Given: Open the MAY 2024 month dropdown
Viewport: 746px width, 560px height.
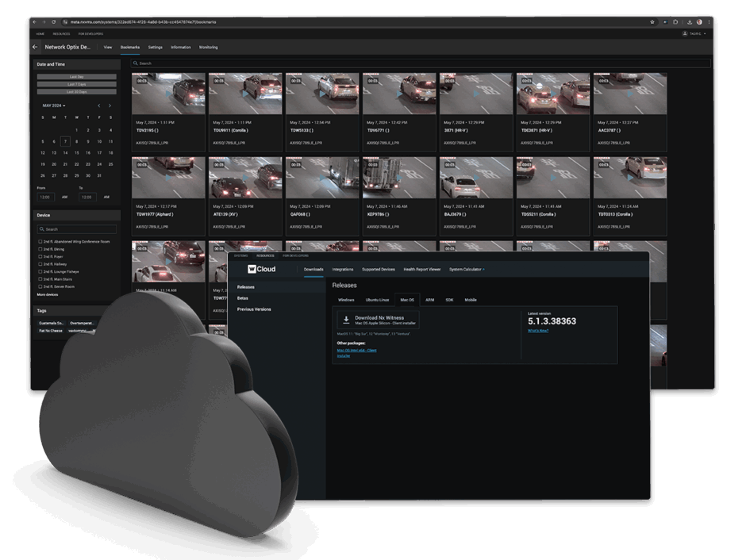Looking at the screenshot, I should pyautogui.click(x=54, y=105).
